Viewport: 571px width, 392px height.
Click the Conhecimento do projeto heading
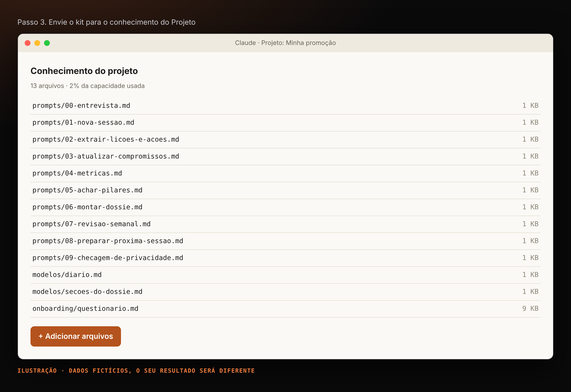pos(84,71)
